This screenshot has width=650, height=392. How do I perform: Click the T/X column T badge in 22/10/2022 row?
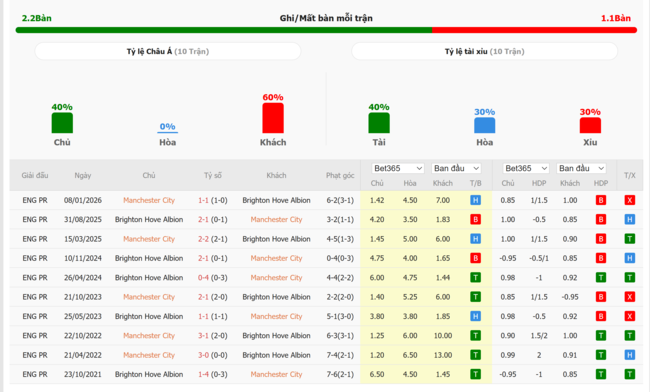click(630, 336)
